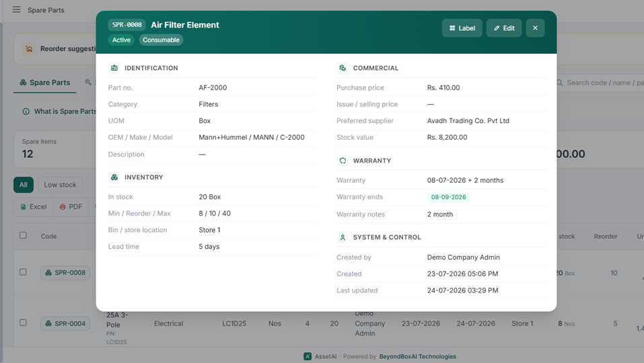Click the Spare Parts tab boxes icon
This screenshot has width=644, height=363.
click(23, 83)
